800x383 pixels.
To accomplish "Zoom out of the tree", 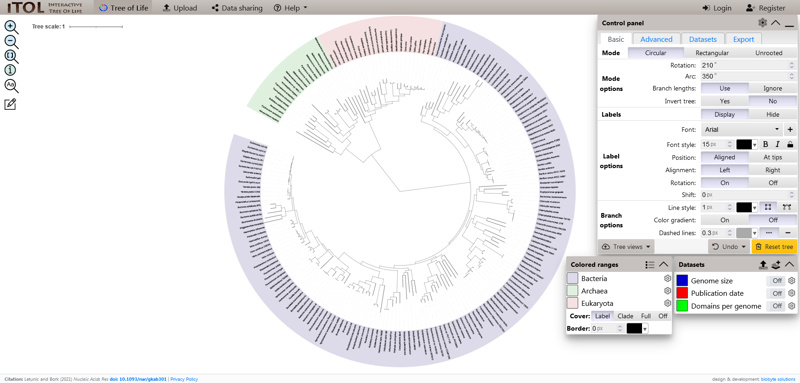I will click(11, 42).
